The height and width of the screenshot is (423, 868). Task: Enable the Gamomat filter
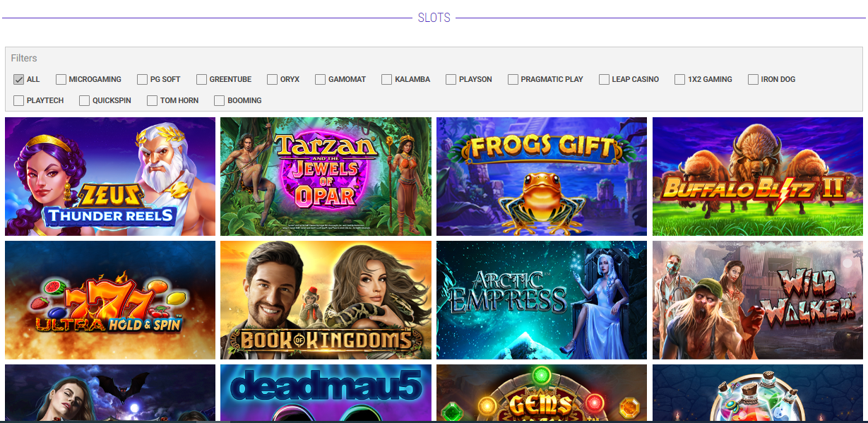(321, 79)
